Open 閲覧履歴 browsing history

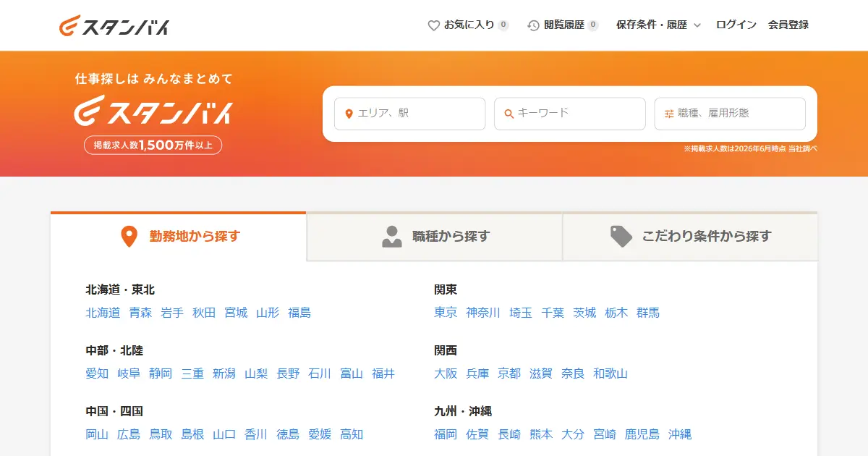(563, 25)
